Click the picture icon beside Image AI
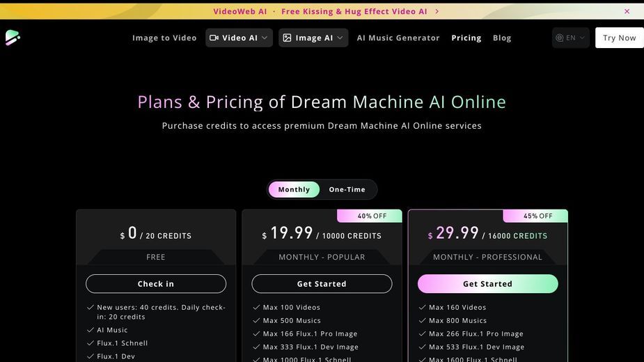644x362 pixels. point(287,38)
